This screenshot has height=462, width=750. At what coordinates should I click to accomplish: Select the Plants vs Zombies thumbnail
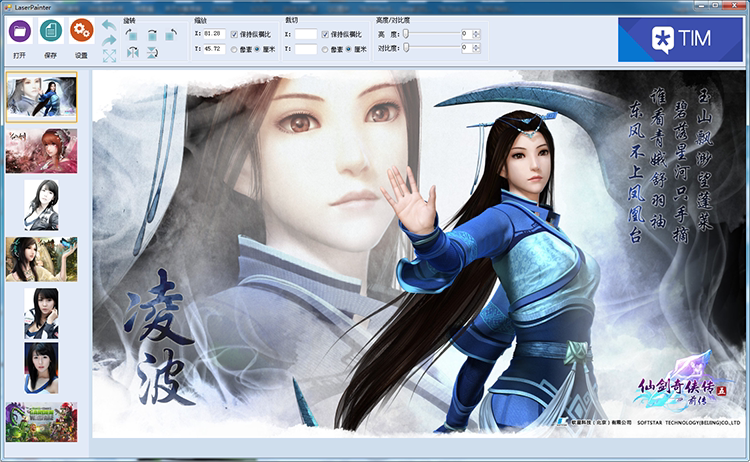click(x=41, y=422)
